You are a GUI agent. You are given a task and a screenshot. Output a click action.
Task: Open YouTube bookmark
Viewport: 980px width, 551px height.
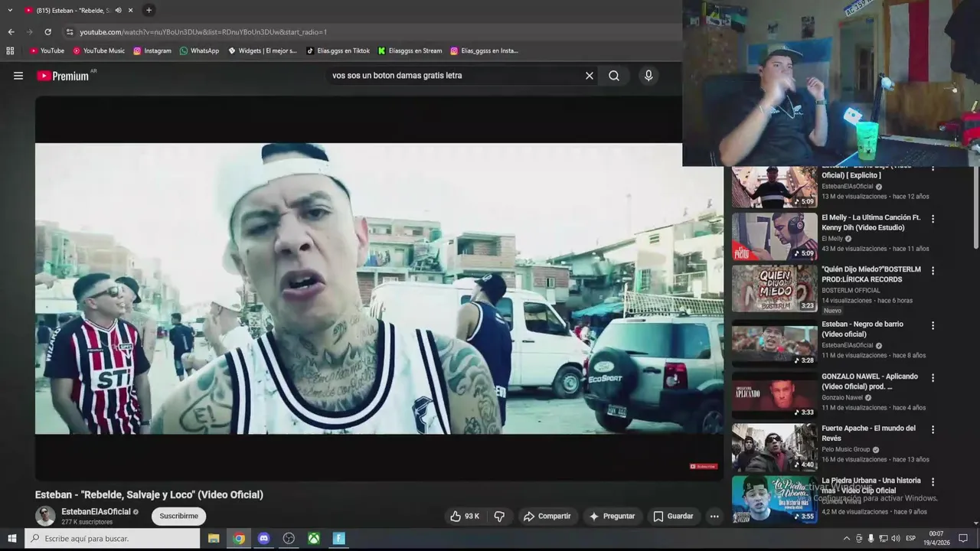click(47, 51)
